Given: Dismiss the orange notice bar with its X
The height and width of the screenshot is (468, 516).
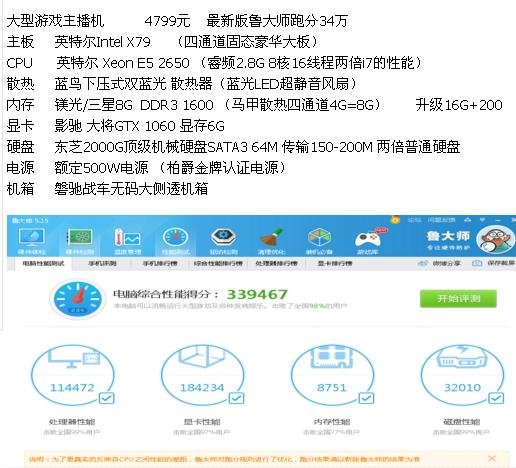Looking at the screenshot, I should (492, 458).
